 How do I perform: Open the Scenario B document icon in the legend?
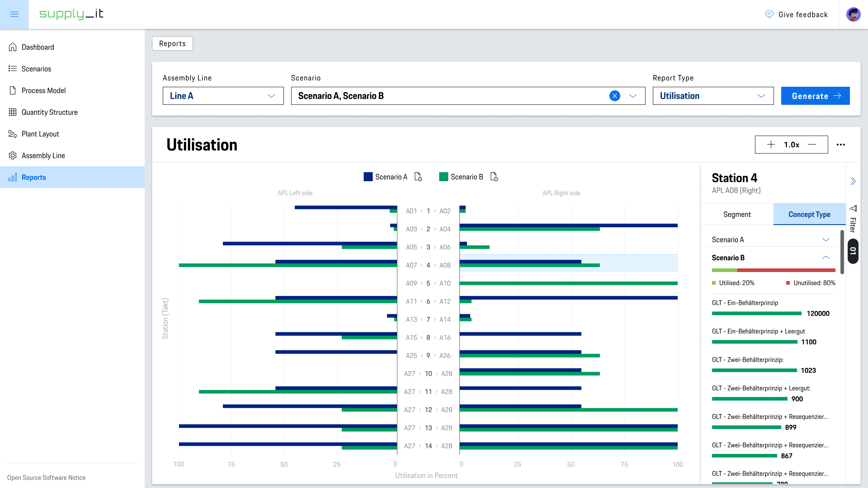pos(494,177)
